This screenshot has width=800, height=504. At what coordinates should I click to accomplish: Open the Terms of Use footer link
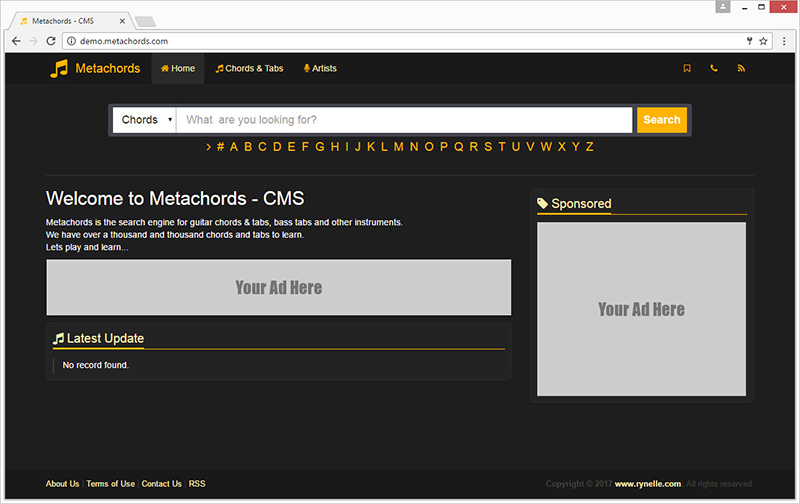pyautogui.click(x=110, y=484)
